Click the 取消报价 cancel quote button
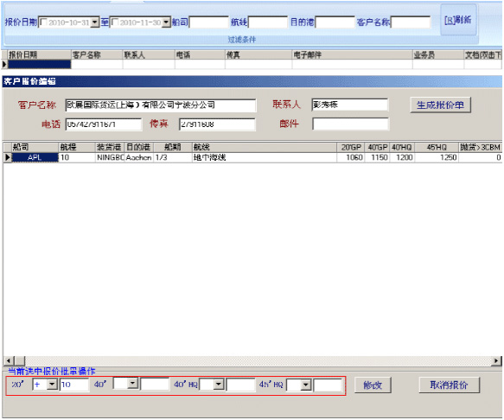Screen dimensions: 504x420 pos(450,385)
